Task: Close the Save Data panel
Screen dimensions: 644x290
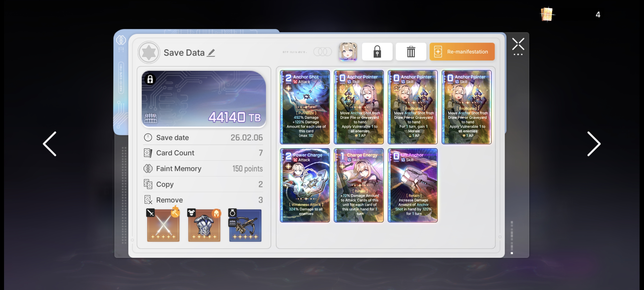Action: pos(518,44)
